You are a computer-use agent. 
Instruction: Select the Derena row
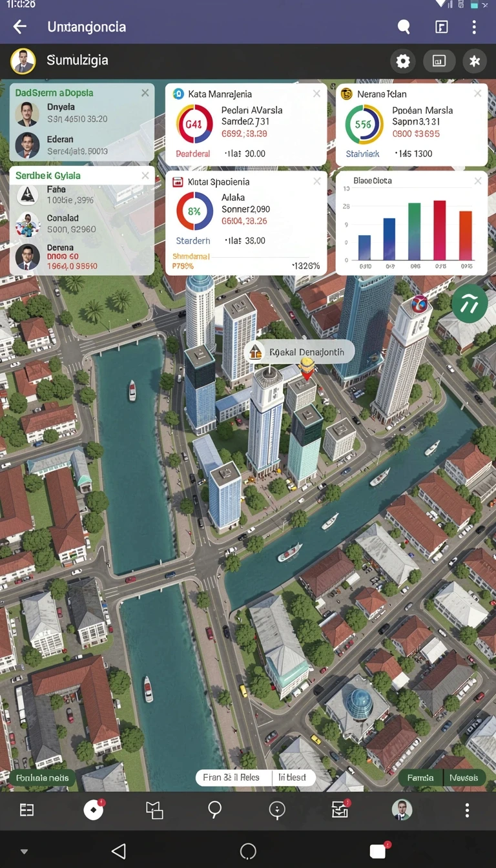[82, 256]
